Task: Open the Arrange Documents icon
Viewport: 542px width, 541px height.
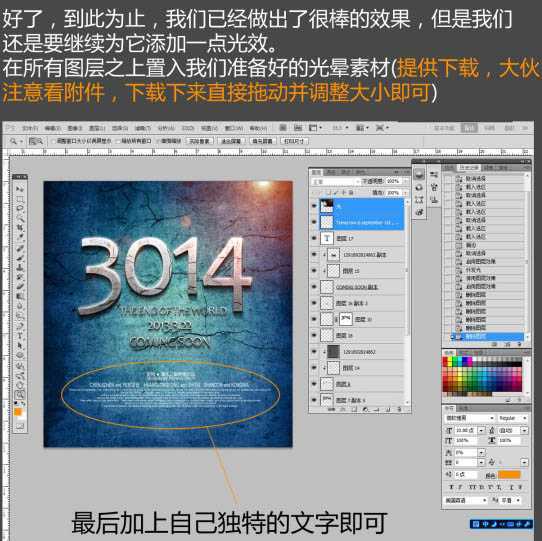Action: pyautogui.click(x=362, y=128)
